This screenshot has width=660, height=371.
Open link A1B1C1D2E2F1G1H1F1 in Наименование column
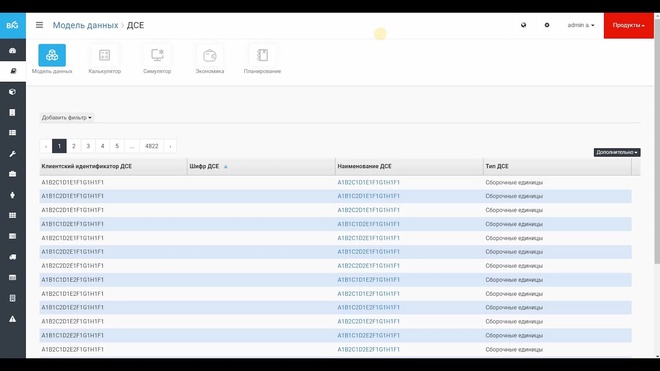coord(368,335)
